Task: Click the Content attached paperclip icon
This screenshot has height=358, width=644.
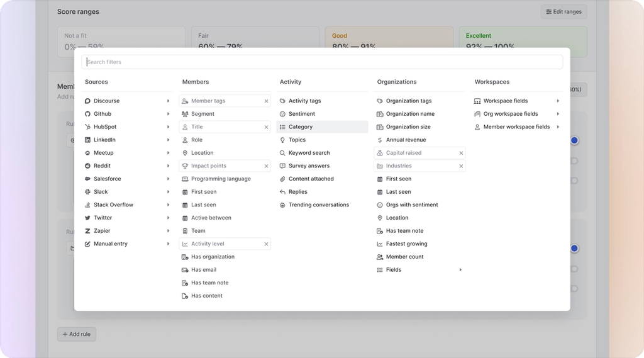Action: tap(282, 179)
